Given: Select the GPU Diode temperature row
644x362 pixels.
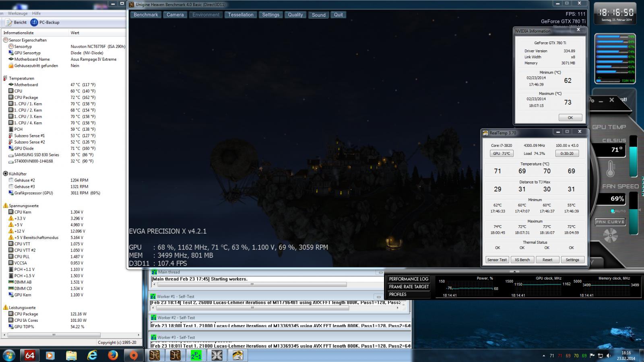Looking at the screenshot, I should tap(64, 148).
